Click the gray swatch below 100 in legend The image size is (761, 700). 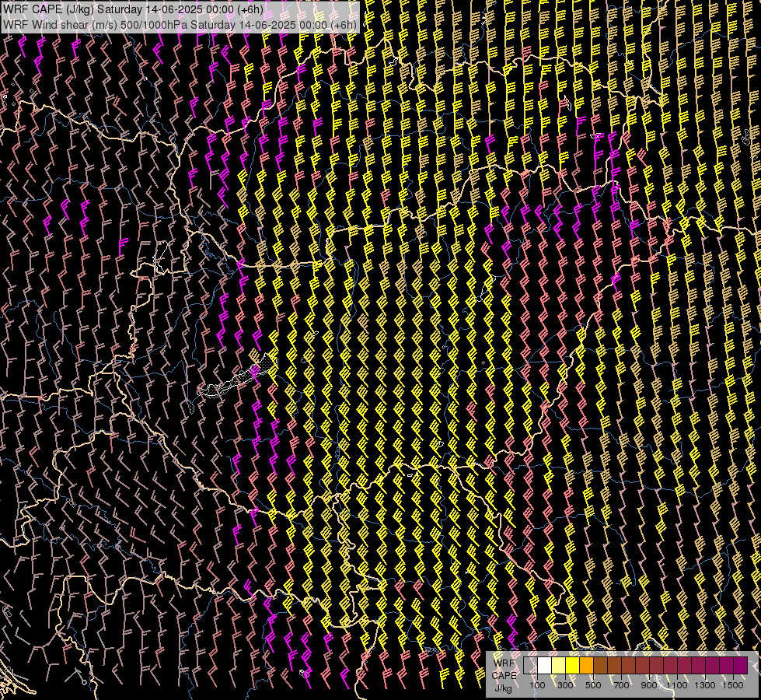[x=530, y=665]
